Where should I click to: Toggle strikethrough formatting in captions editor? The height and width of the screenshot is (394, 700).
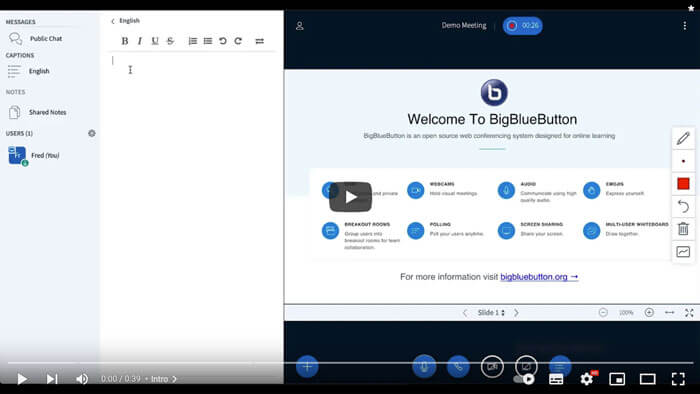pos(170,41)
